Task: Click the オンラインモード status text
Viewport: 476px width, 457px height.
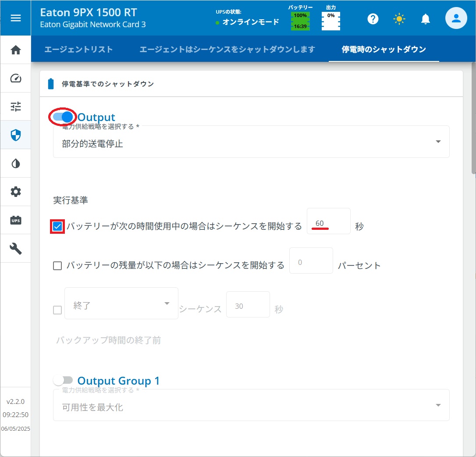Action: [x=251, y=22]
